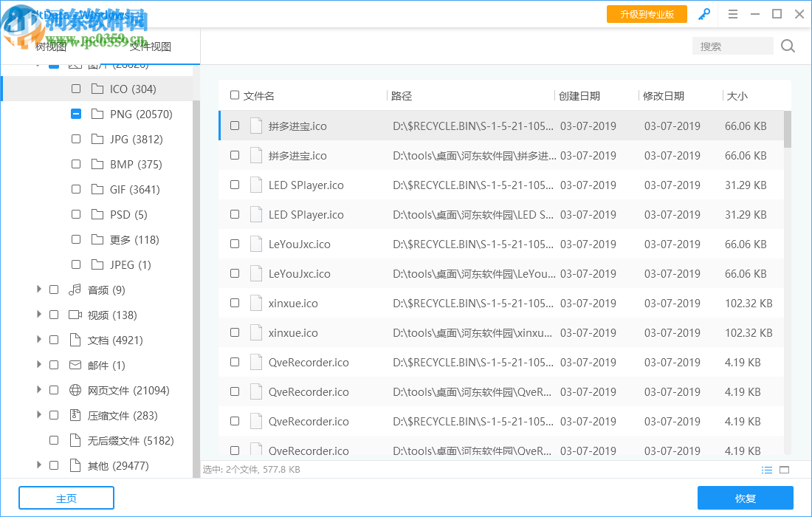Expand the 其他 tree node
The width and height of the screenshot is (812, 517).
pos(38,465)
